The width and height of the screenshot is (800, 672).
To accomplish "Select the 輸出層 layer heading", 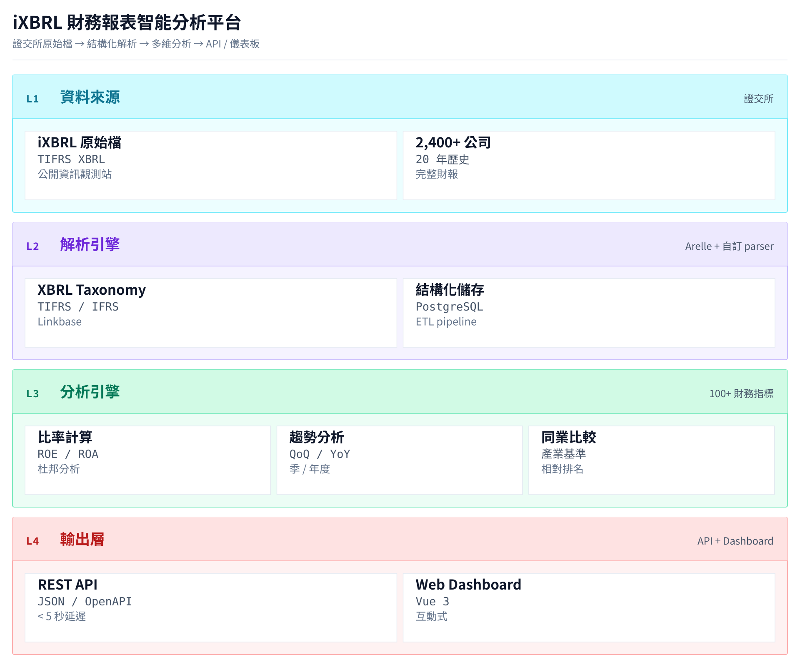I will pos(82,539).
